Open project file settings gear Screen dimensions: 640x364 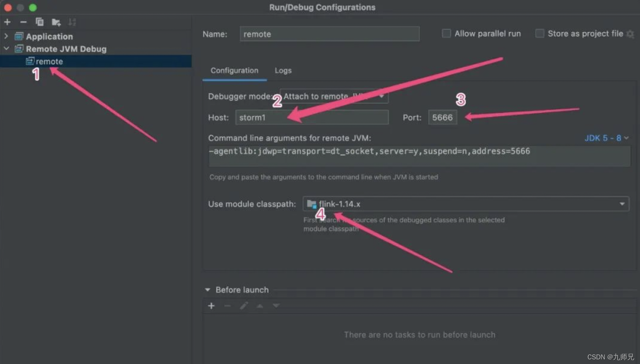click(630, 34)
